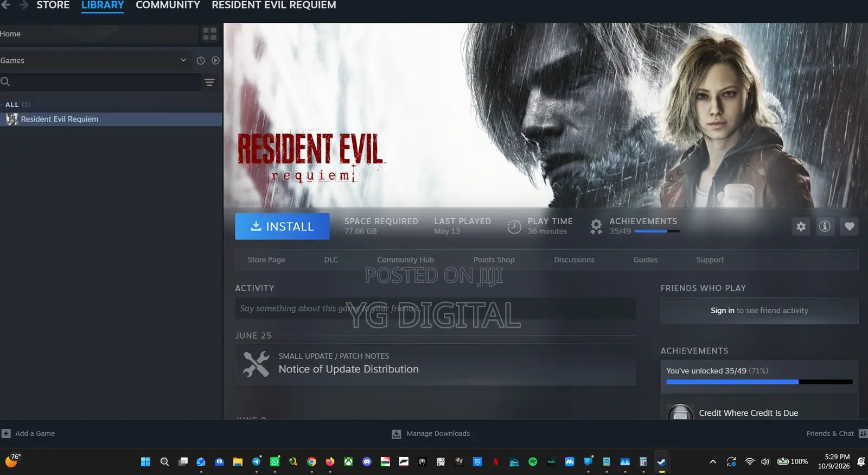Open Discord from the taskbar
This screenshot has height=475, width=868.
click(x=367, y=462)
